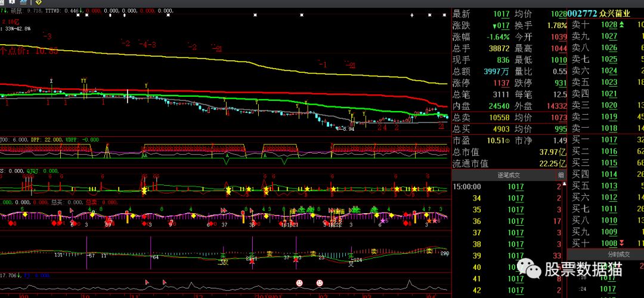Click the 买四 price 1014

tap(609, 174)
